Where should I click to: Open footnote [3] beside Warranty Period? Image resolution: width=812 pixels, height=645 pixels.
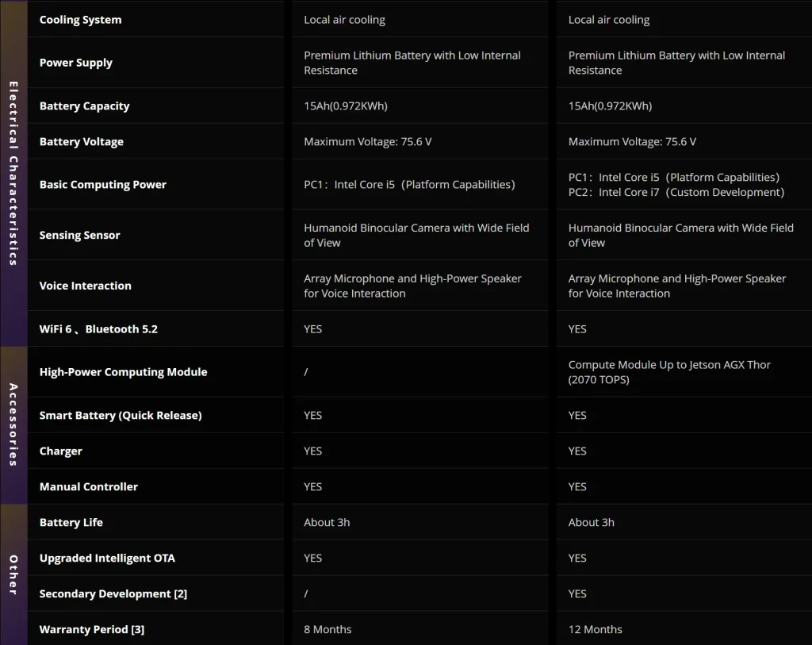[x=138, y=630]
